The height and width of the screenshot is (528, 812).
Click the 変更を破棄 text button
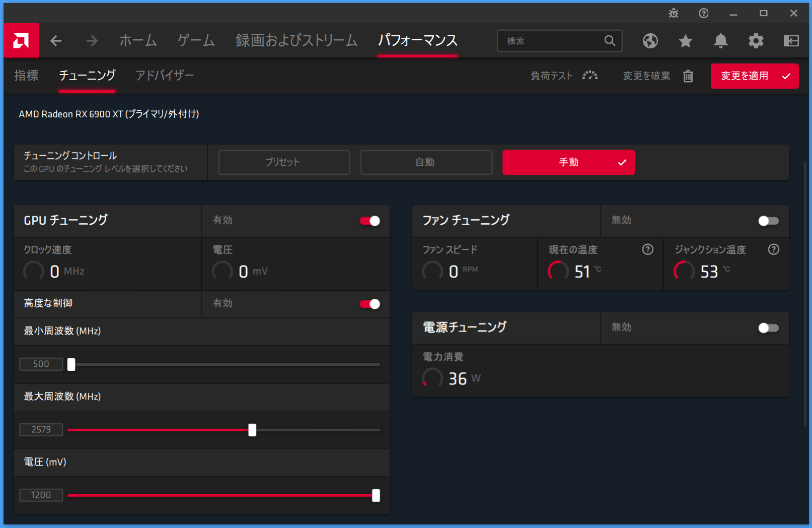(x=647, y=76)
